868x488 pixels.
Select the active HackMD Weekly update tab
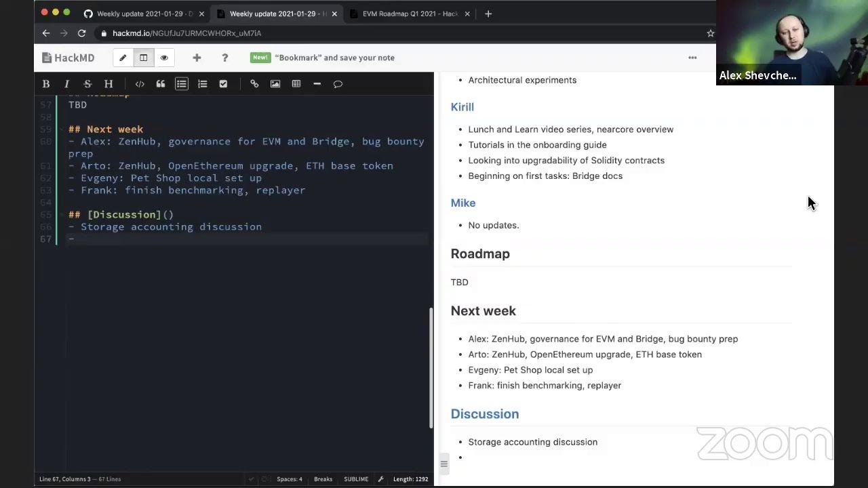(277, 14)
